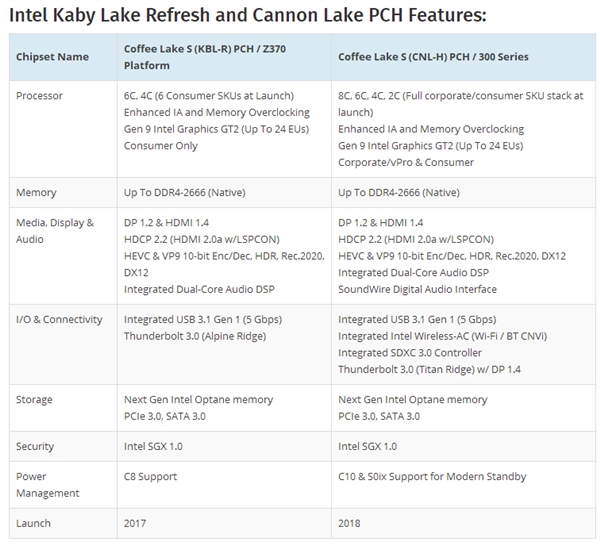This screenshot has width=600, height=545.
Task: Select the Thunderbolt 3.0 (Alpine Ridge) text
Action: coord(197,337)
